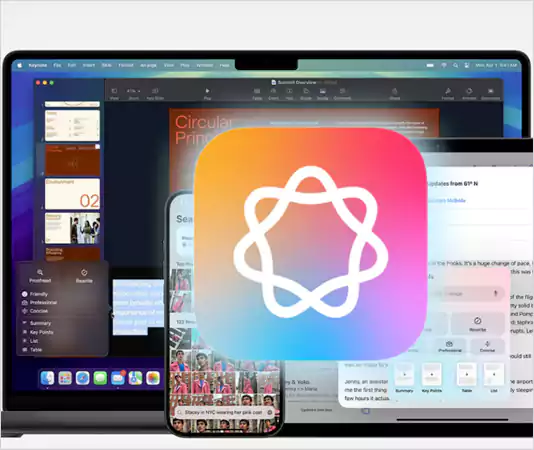
Task: Choose Professional tone in Mac Writing Tools
Action: [39, 302]
